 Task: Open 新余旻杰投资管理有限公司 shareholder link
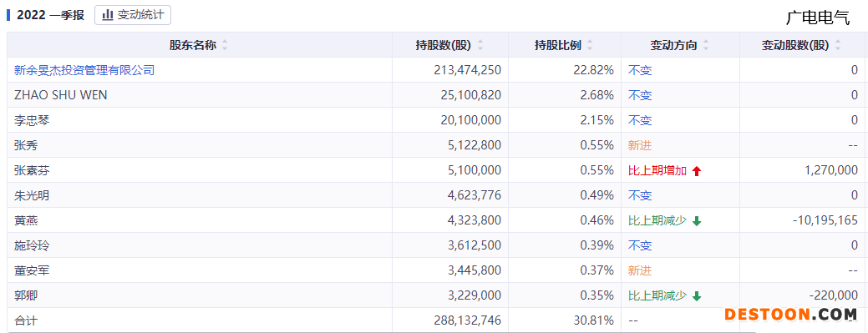pyautogui.click(x=84, y=70)
